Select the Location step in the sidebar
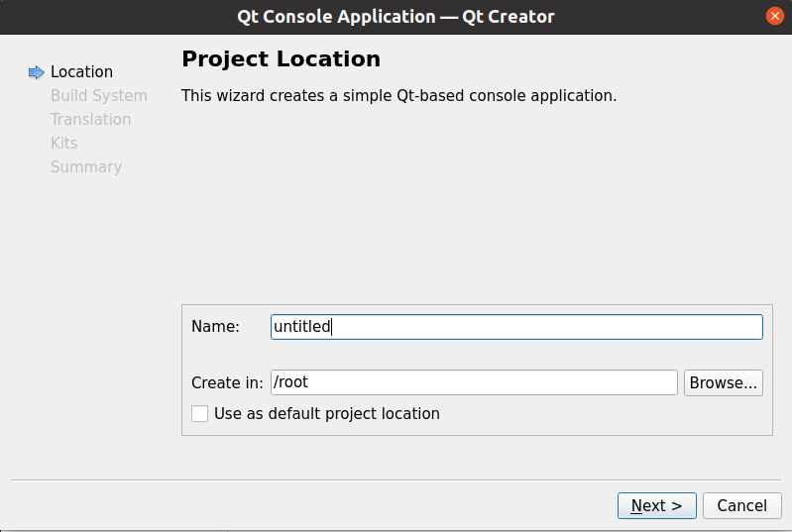Viewport: 792px width, 532px height. pyautogui.click(x=82, y=71)
